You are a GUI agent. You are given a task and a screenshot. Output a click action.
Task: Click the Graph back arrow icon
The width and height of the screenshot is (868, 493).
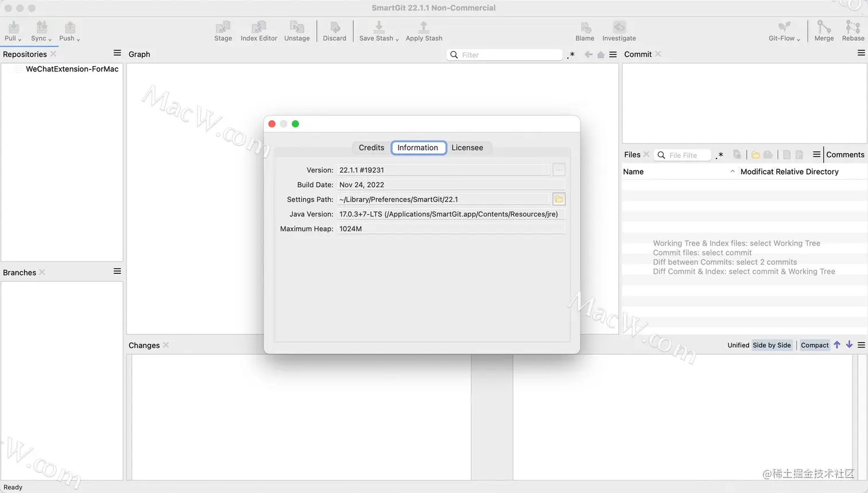point(588,55)
